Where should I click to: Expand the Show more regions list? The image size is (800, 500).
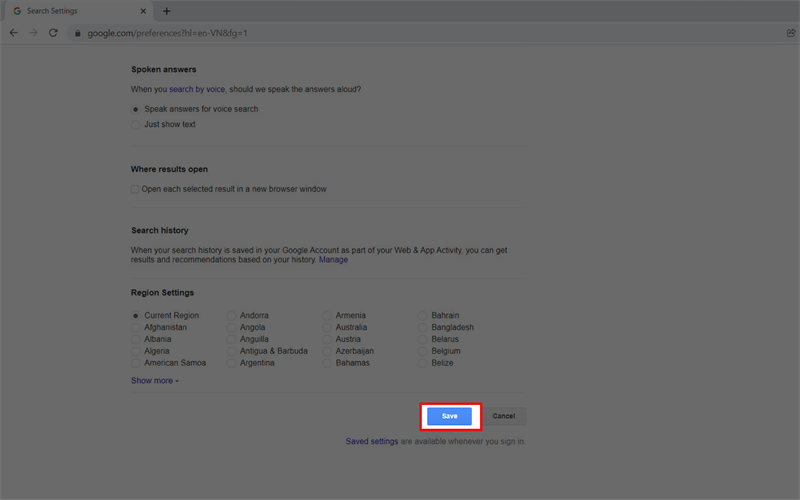click(x=154, y=381)
